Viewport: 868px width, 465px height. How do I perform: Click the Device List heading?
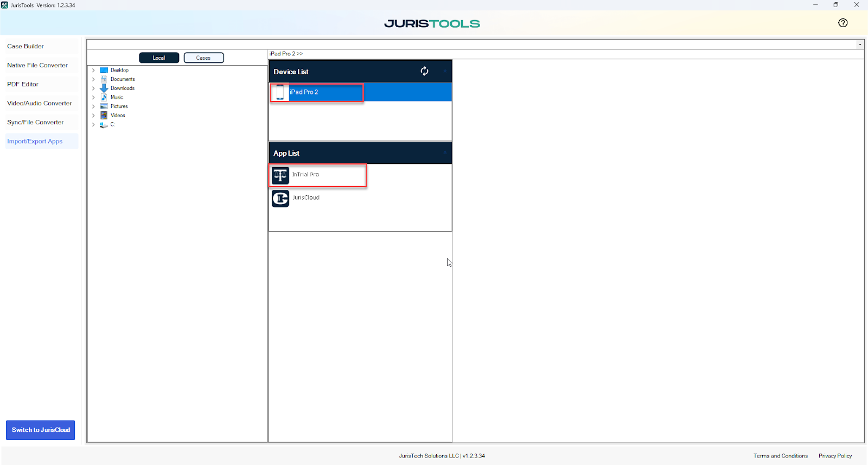point(291,72)
